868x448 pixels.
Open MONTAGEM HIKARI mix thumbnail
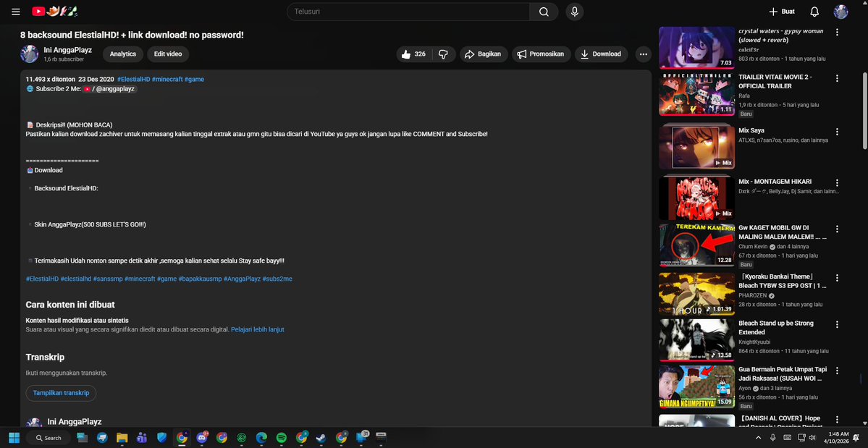696,198
